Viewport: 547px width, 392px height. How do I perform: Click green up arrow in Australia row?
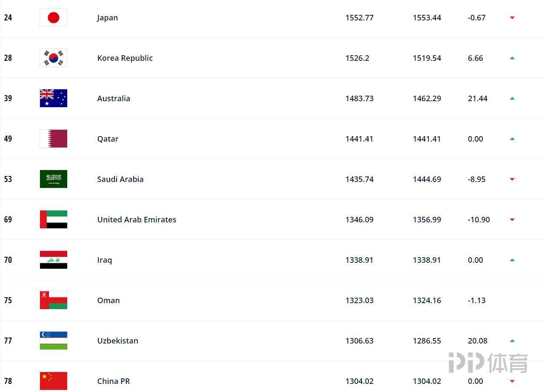pyautogui.click(x=512, y=98)
